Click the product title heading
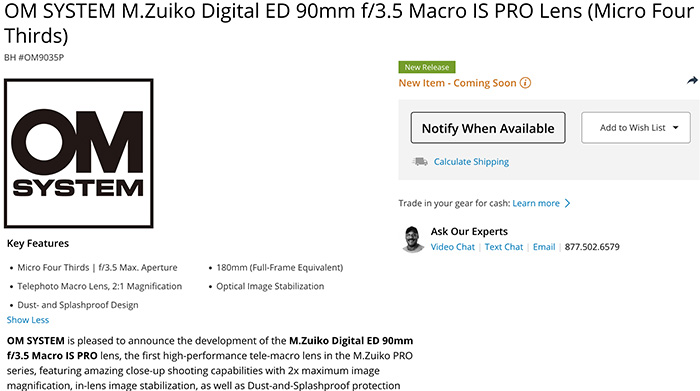The height and width of the screenshot is (391, 700). (x=348, y=23)
